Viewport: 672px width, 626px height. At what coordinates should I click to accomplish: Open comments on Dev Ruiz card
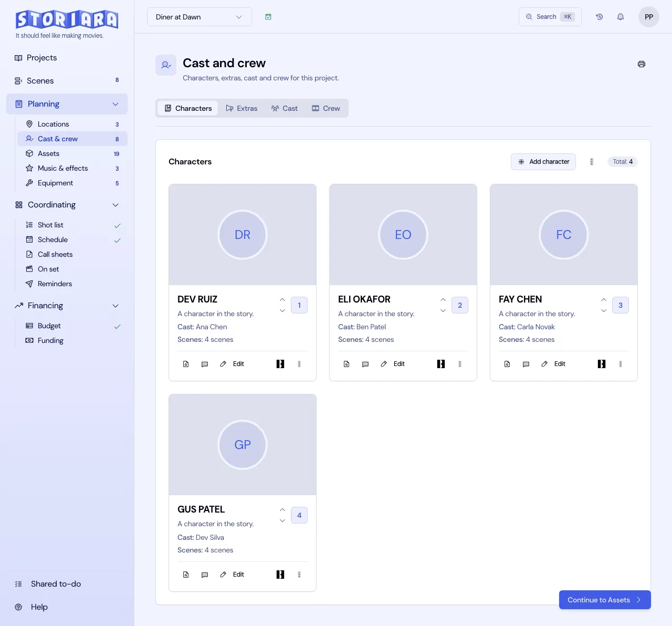205,364
